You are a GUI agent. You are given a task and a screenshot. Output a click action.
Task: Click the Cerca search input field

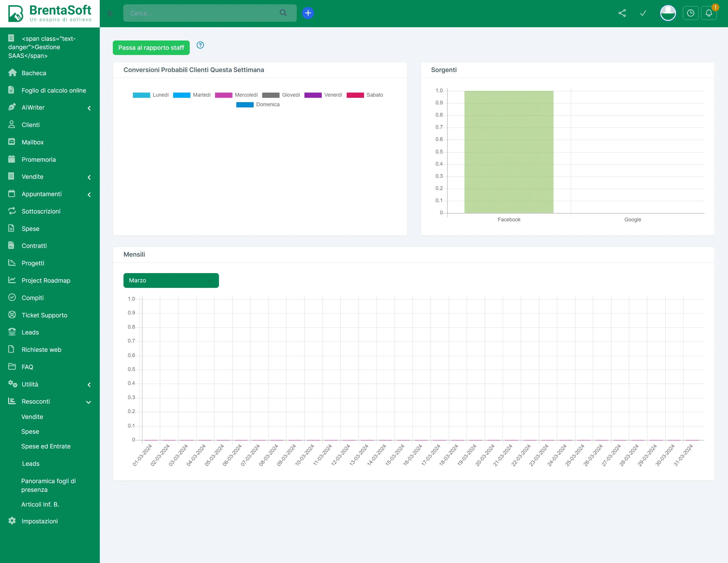(210, 13)
